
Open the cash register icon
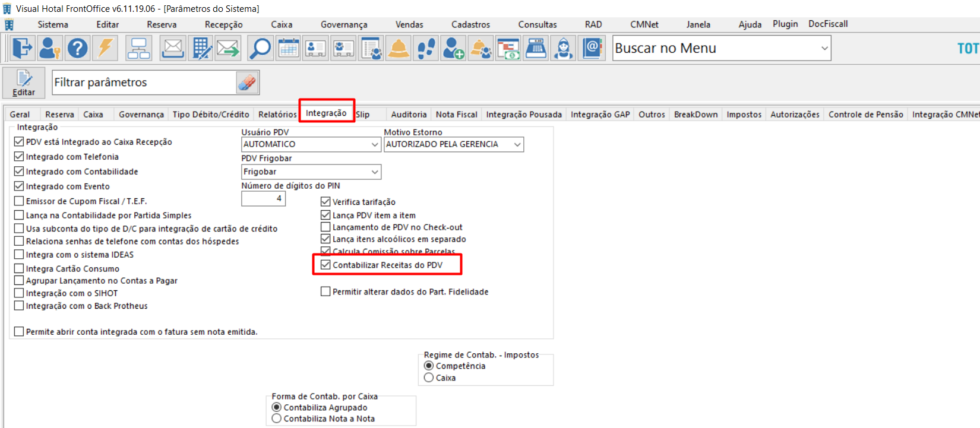click(x=536, y=48)
